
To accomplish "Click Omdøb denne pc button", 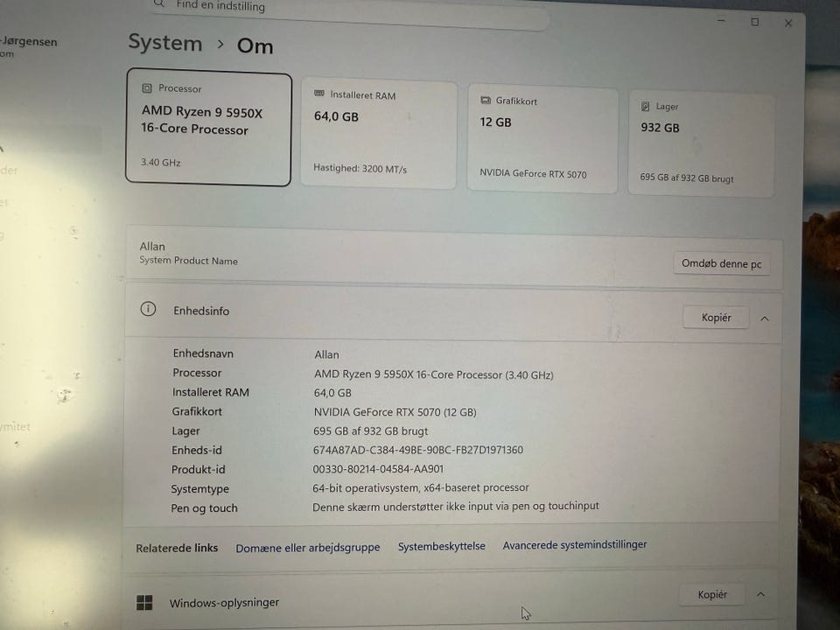I will click(x=722, y=263).
